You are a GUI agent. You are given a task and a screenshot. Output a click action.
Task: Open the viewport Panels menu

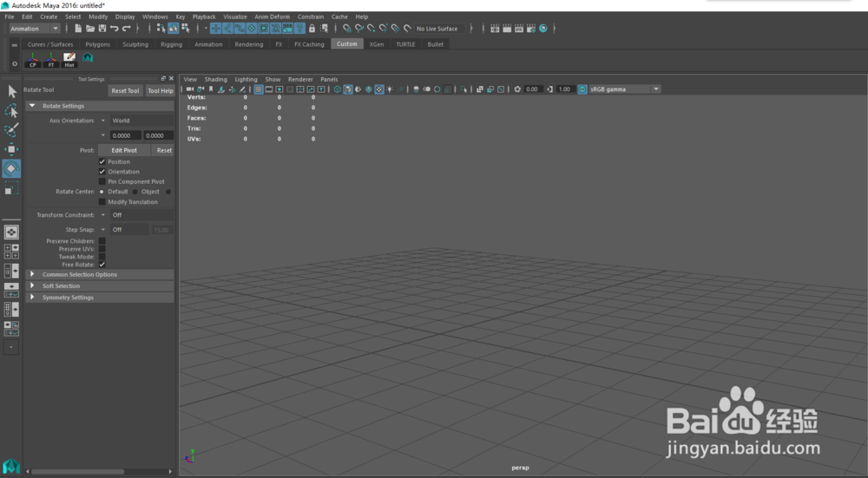329,79
